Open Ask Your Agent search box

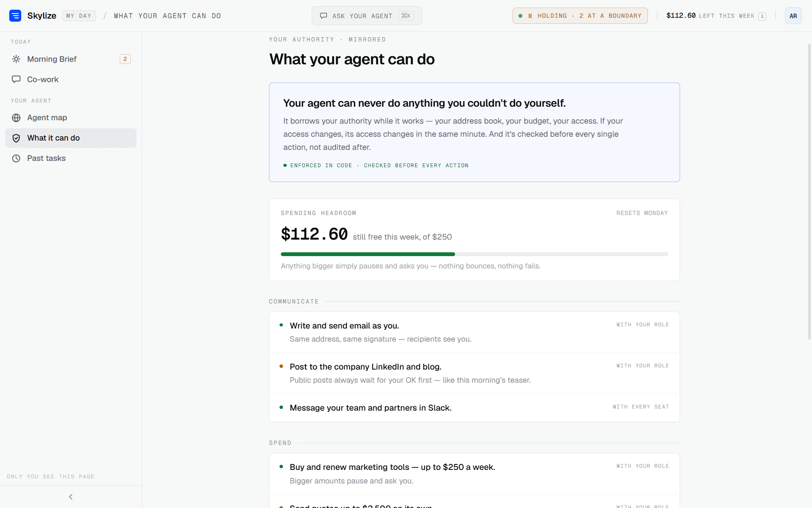click(367, 16)
